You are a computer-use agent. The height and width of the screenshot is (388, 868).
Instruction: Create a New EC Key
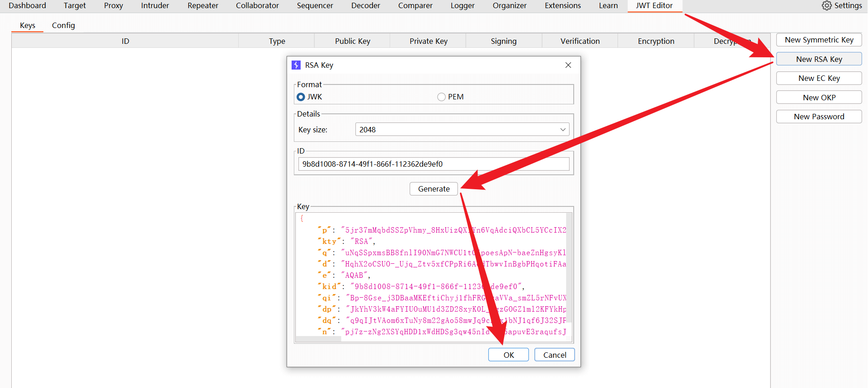[819, 78]
